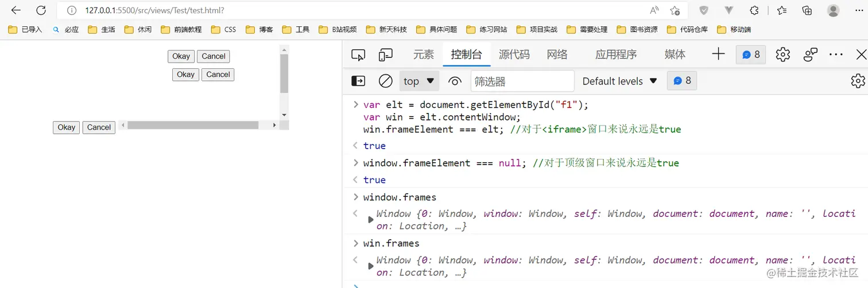The height and width of the screenshot is (288, 868).
Task: Open the 生活 bookmarks folder
Action: [x=102, y=29]
